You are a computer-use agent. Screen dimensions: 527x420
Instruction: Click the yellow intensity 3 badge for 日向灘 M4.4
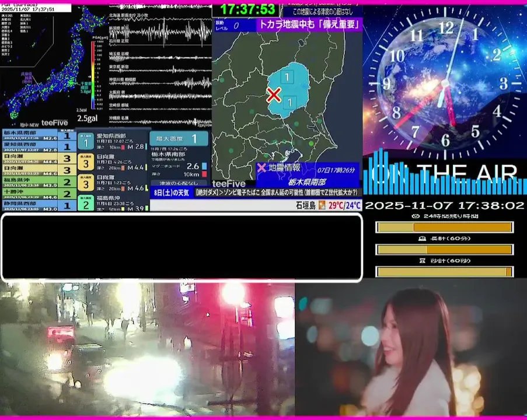coord(86,162)
